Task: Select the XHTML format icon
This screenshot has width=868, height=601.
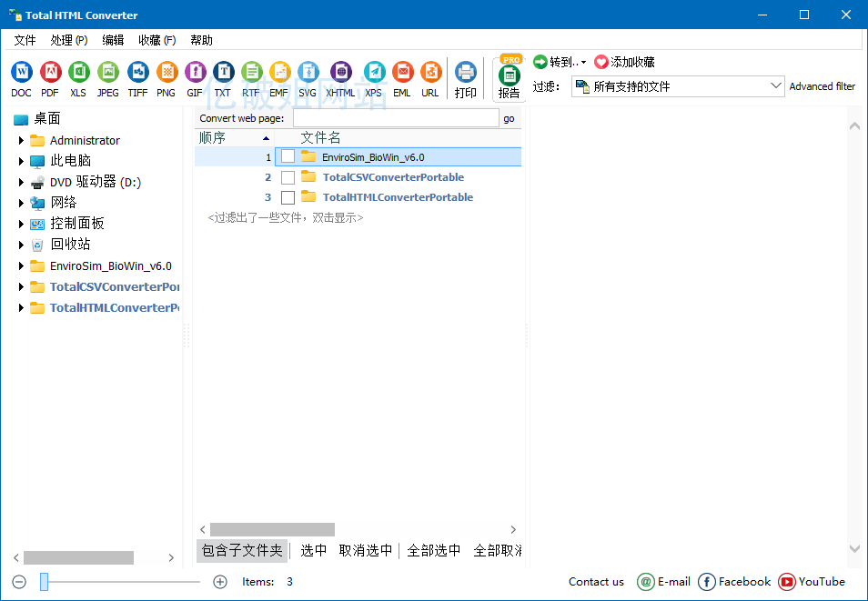Action: (339, 72)
